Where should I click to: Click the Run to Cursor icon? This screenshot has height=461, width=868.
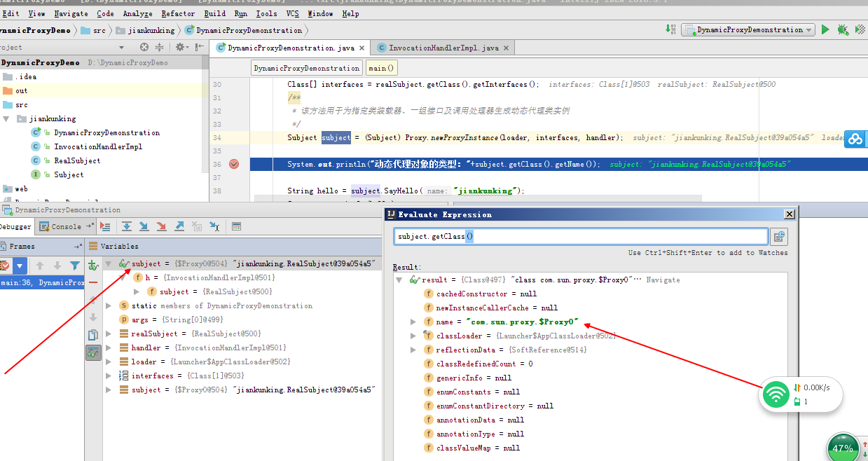tap(214, 226)
